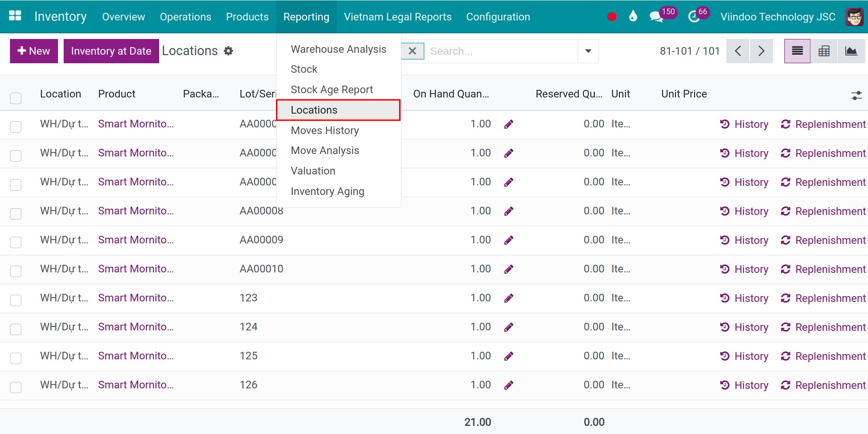Screen dimensions: 868x434
Task: Click the water drop icon in navbar
Action: (633, 17)
